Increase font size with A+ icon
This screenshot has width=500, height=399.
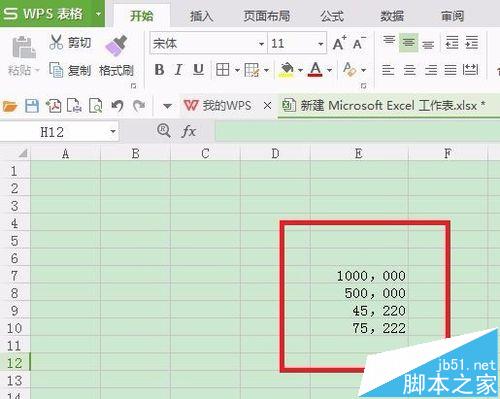click(x=339, y=43)
